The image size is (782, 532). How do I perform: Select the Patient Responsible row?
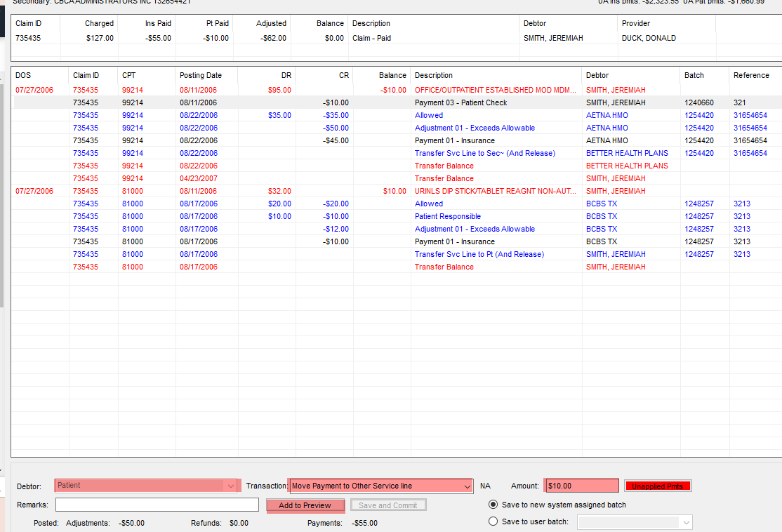(x=397, y=216)
